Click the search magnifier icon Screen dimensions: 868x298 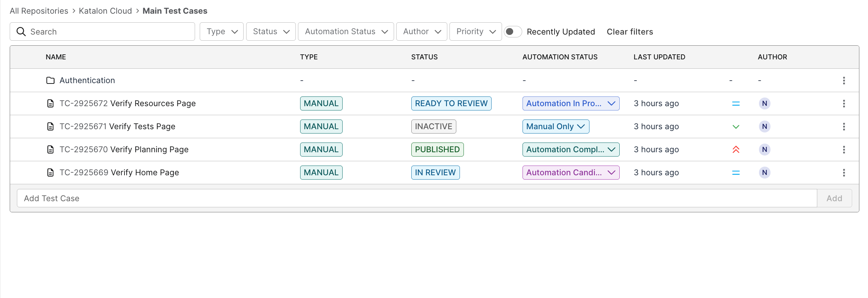click(21, 32)
